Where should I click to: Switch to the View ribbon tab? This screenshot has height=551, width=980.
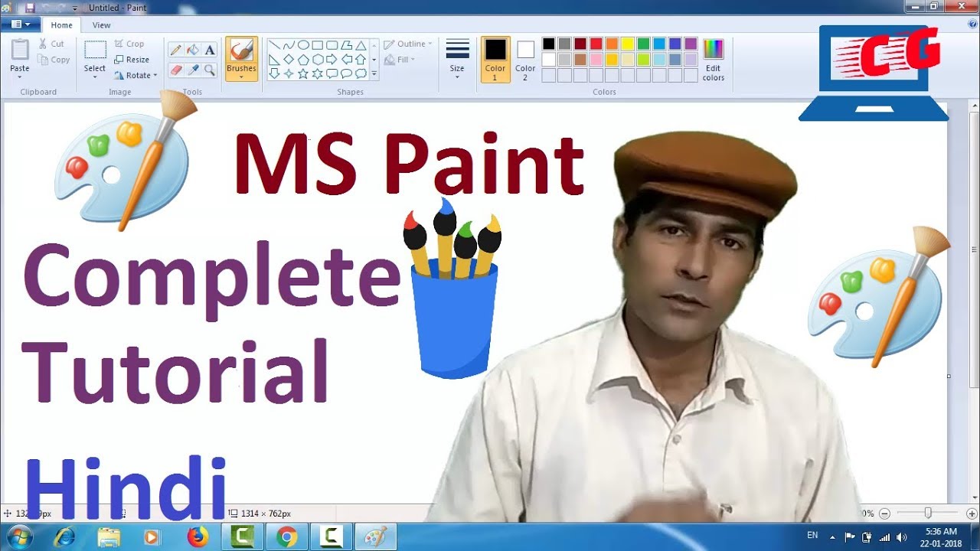102,25
